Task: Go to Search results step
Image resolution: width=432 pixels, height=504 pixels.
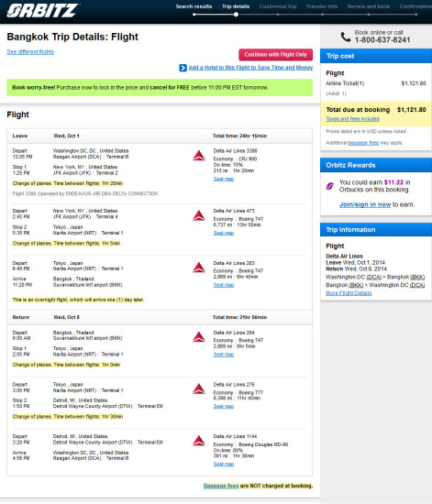Action: (x=194, y=6)
